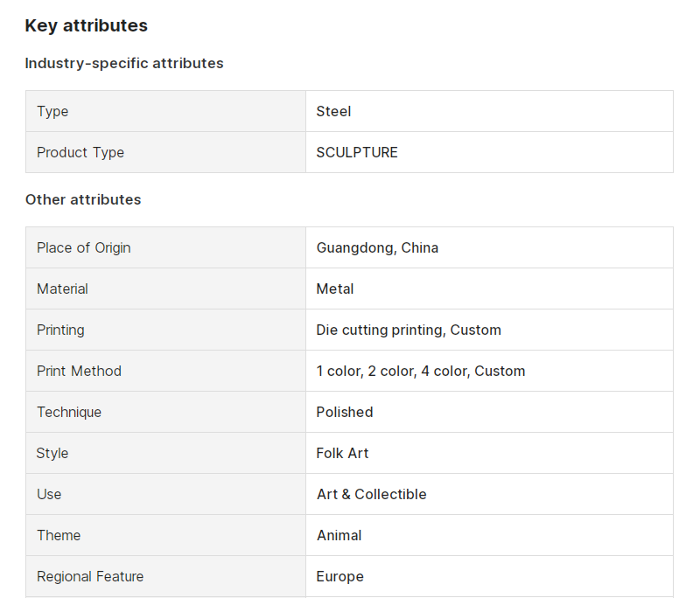This screenshot has height=598, width=700.
Task: Click the Art & Collectible value
Action: (x=371, y=494)
